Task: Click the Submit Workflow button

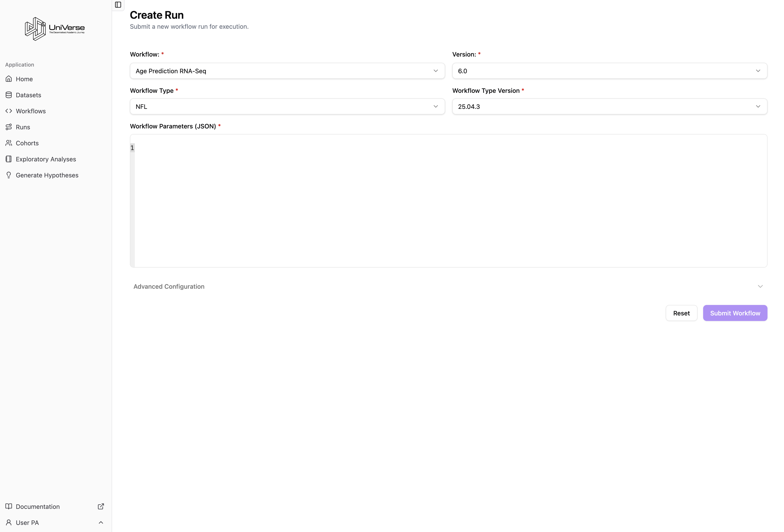Action: pos(735,313)
